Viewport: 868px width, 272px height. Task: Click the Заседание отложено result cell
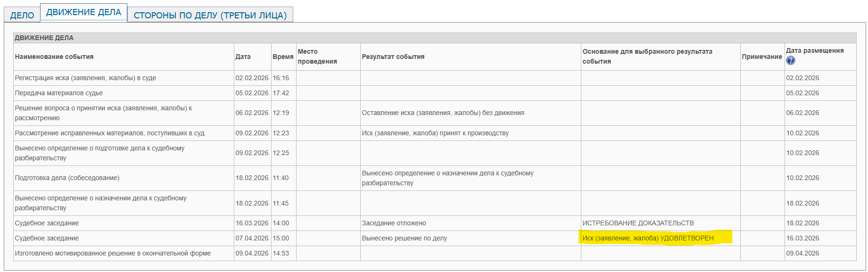click(x=394, y=223)
